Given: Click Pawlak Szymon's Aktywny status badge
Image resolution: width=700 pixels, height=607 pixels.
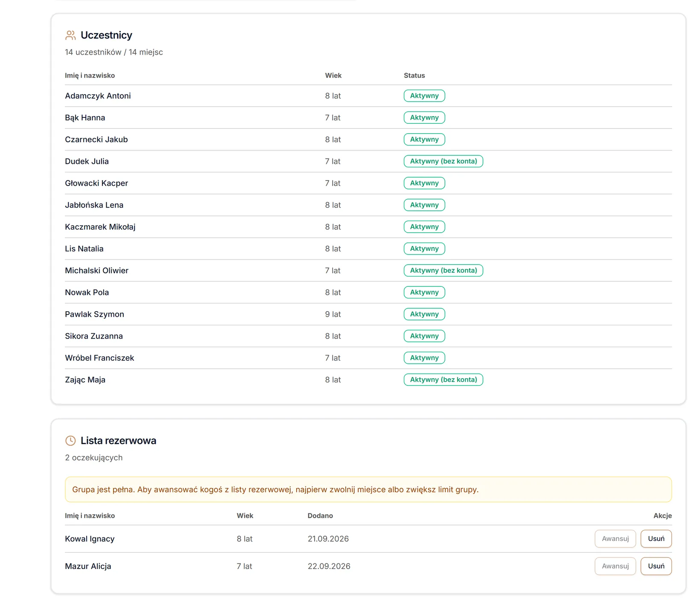Looking at the screenshot, I should [424, 314].
